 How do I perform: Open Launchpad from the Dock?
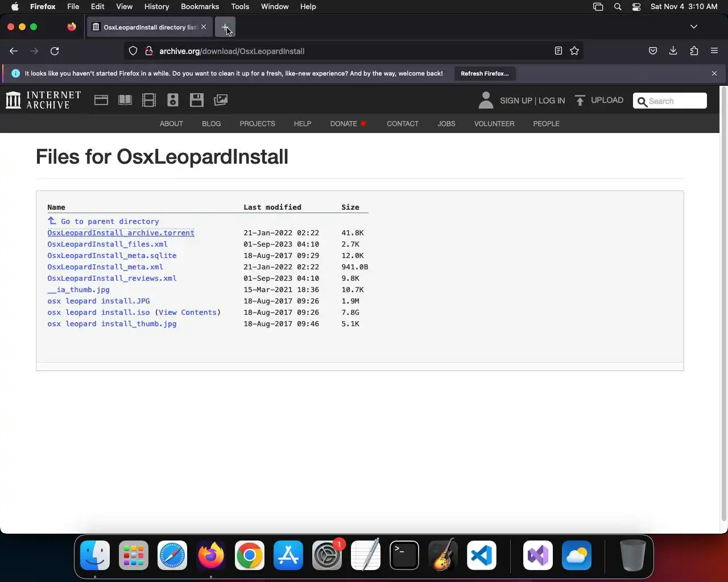pos(134,555)
